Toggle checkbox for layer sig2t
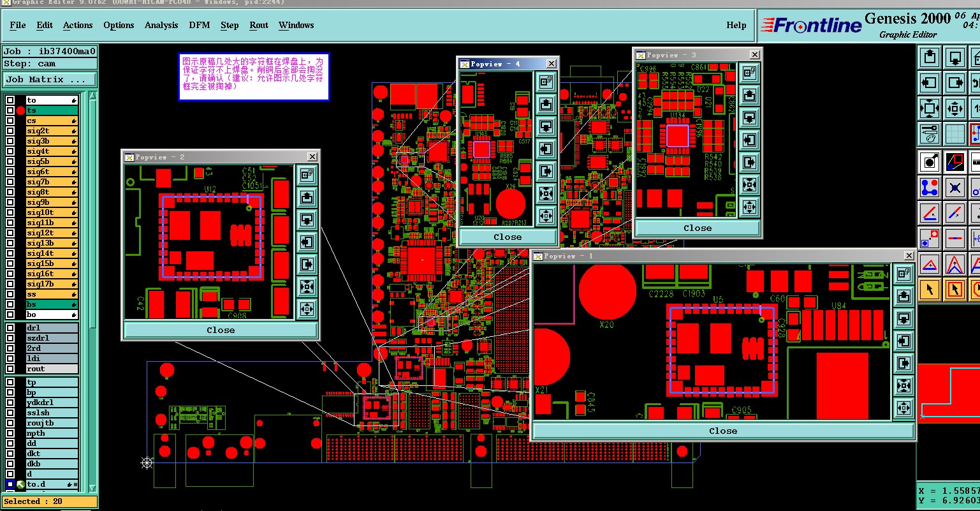The height and width of the screenshot is (511, 980). point(10,131)
